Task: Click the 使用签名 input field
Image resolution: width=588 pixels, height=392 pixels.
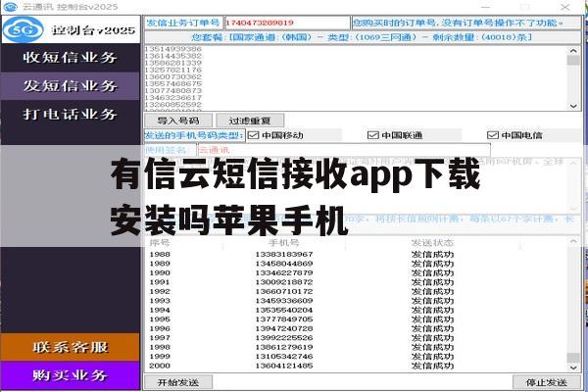Action: point(344,150)
